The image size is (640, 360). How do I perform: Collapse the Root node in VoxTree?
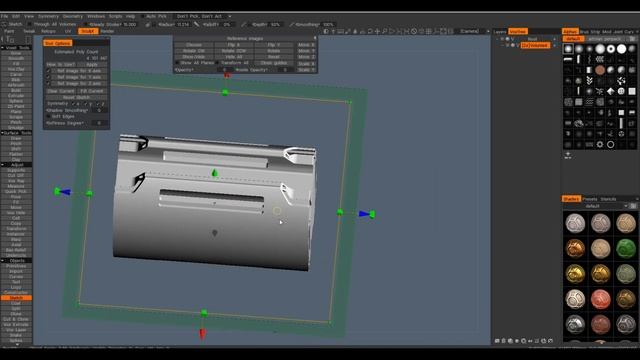(498, 39)
